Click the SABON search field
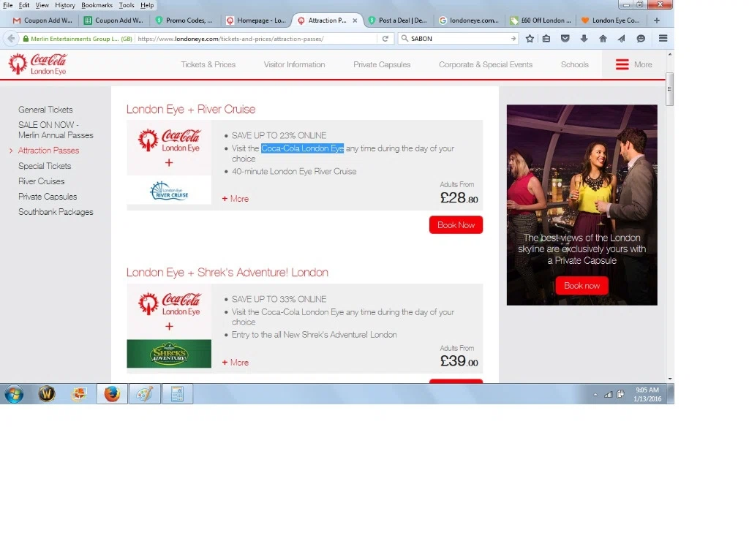The height and width of the screenshot is (560, 749). (459, 39)
